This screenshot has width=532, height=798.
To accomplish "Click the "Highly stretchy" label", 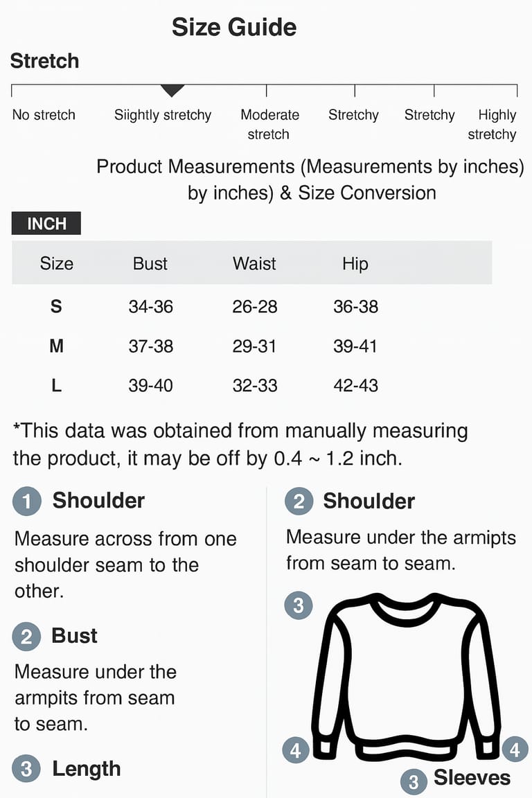I will [x=493, y=125].
